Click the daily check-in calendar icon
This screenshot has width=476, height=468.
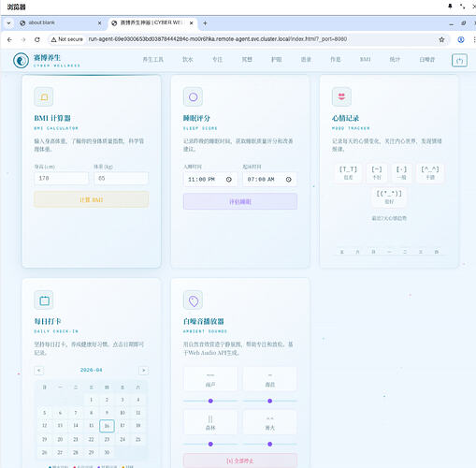coord(44,300)
